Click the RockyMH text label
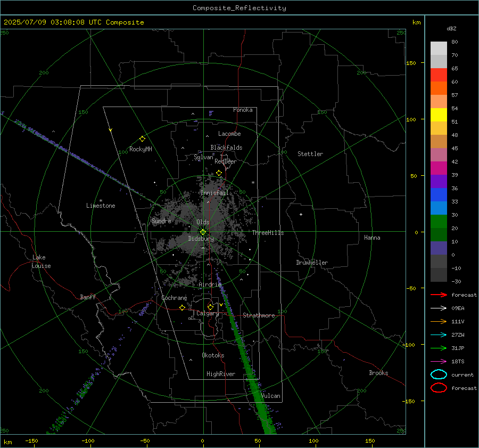Viewport: 479px width, 448px height. [x=141, y=149]
